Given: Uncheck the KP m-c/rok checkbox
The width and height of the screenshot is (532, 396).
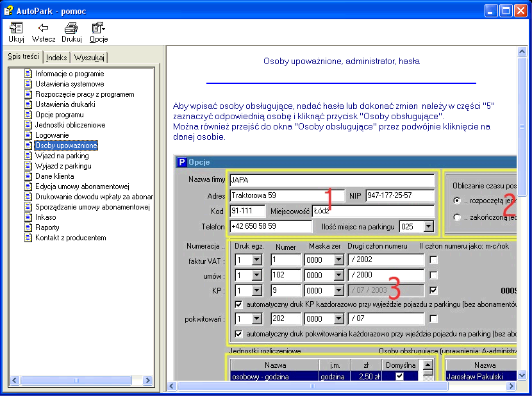Looking at the screenshot, I should point(433,290).
